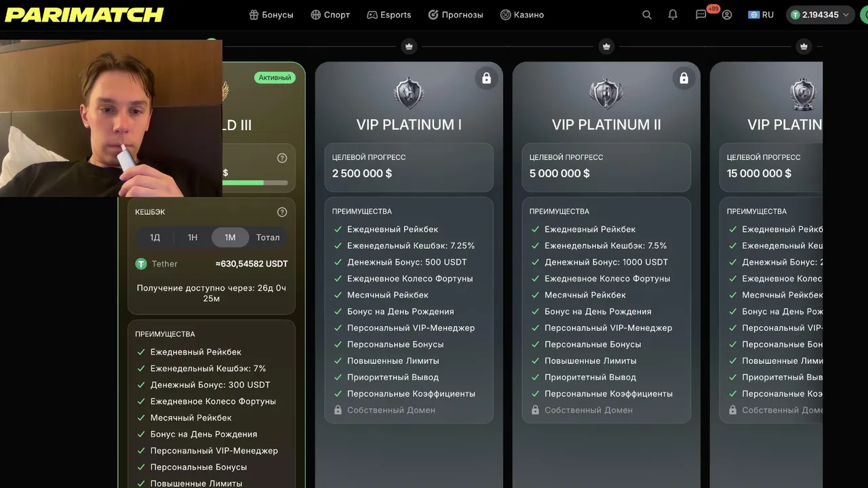Image resolution: width=868 pixels, height=488 pixels.
Task: Click the crown marker above VIP Platinum I
Action: coord(409,46)
